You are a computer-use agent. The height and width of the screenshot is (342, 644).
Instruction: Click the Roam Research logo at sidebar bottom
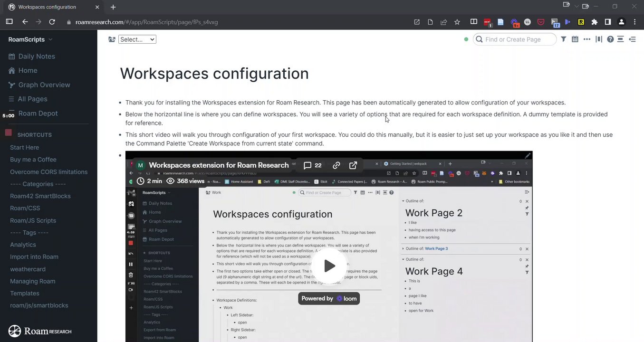(40, 331)
